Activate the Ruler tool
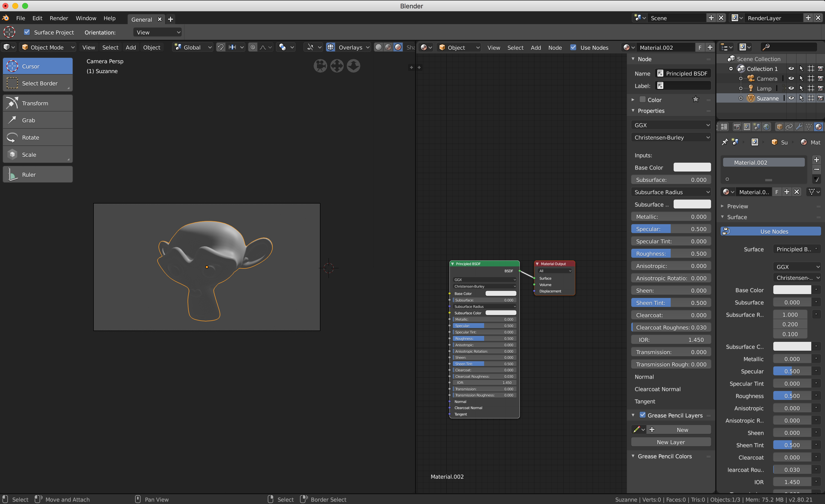825x504 pixels. 38,174
